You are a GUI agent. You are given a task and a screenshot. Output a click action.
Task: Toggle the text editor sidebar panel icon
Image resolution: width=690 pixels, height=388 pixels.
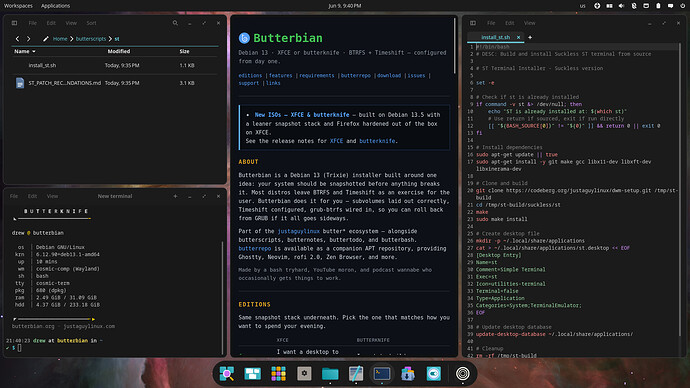tap(473, 23)
